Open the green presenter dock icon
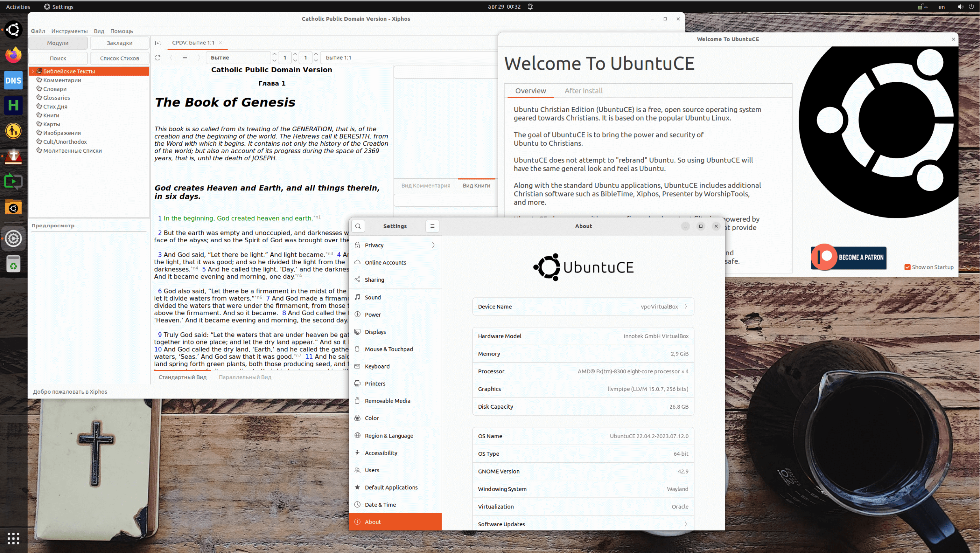 coord(13,181)
